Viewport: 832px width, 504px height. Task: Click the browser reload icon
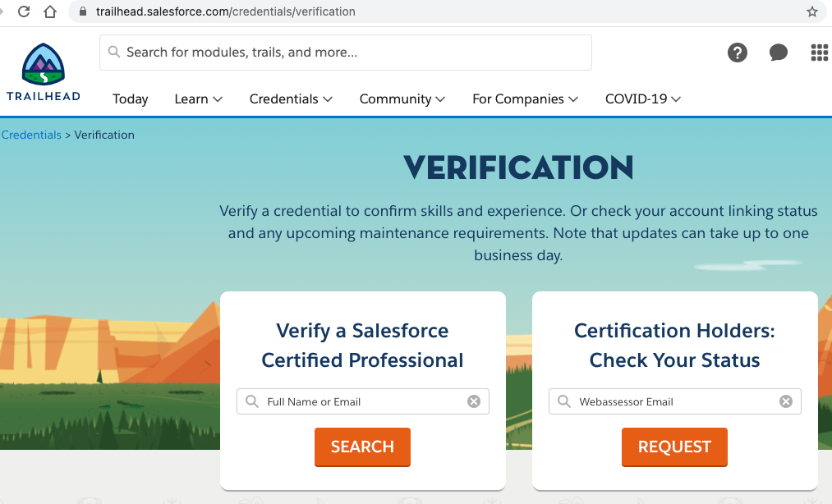pos(24,11)
